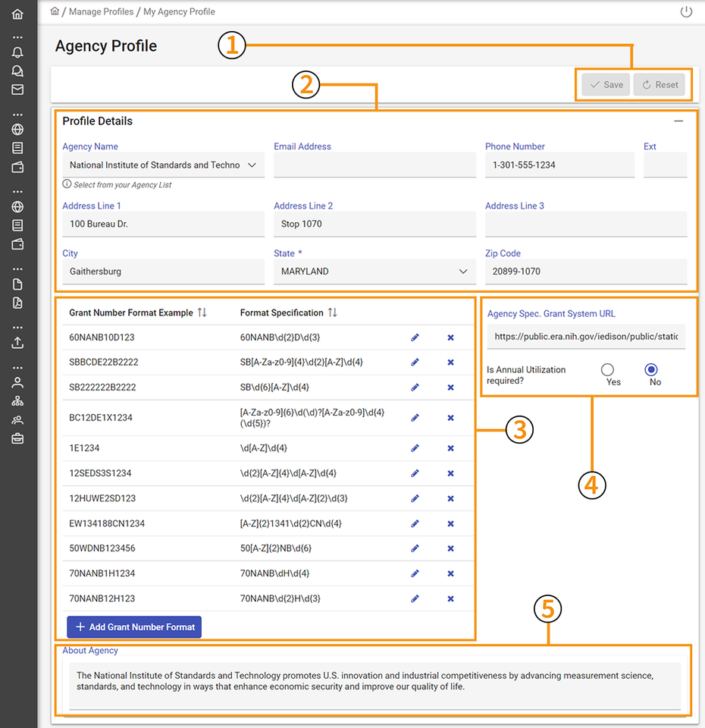Image resolution: width=705 pixels, height=728 pixels.
Task: Open the Agency Name dropdown
Action: (253, 165)
